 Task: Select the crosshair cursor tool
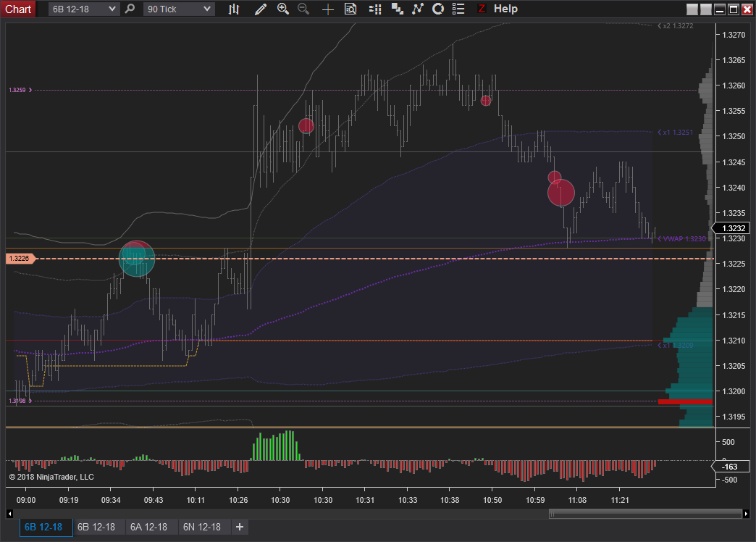click(328, 9)
